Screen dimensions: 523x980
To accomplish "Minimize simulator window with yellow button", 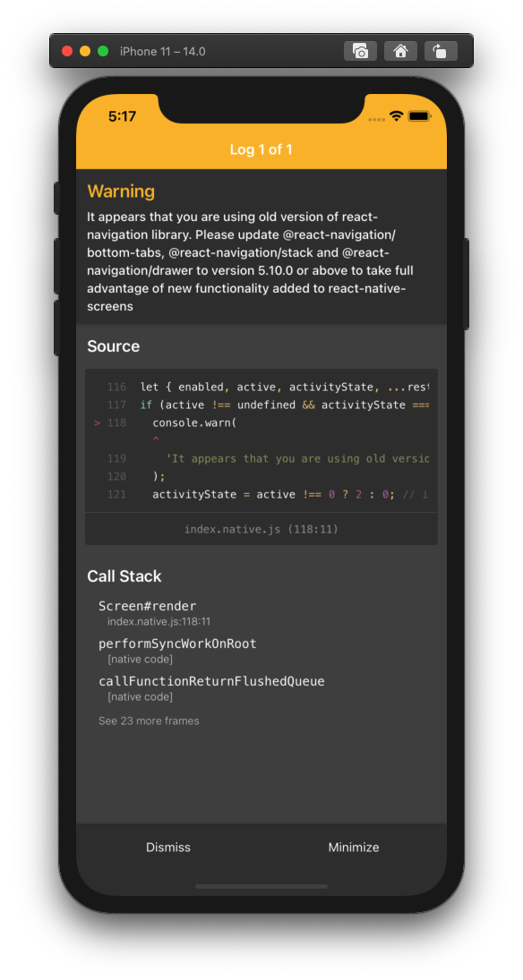I will (85, 51).
